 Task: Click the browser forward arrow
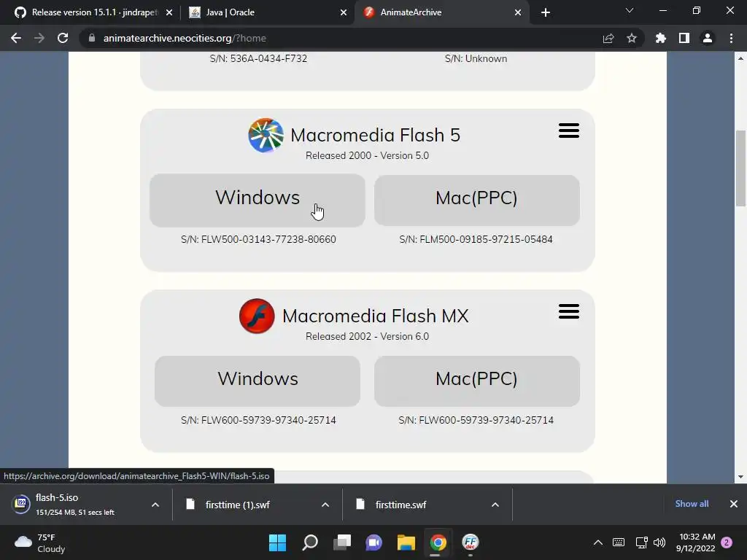[39, 38]
